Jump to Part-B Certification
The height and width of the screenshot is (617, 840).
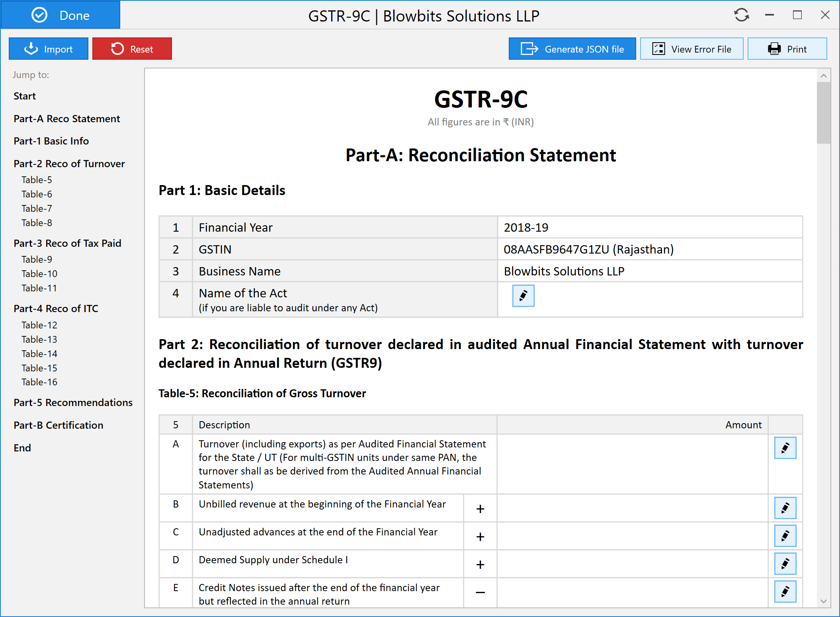coord(58,425)
